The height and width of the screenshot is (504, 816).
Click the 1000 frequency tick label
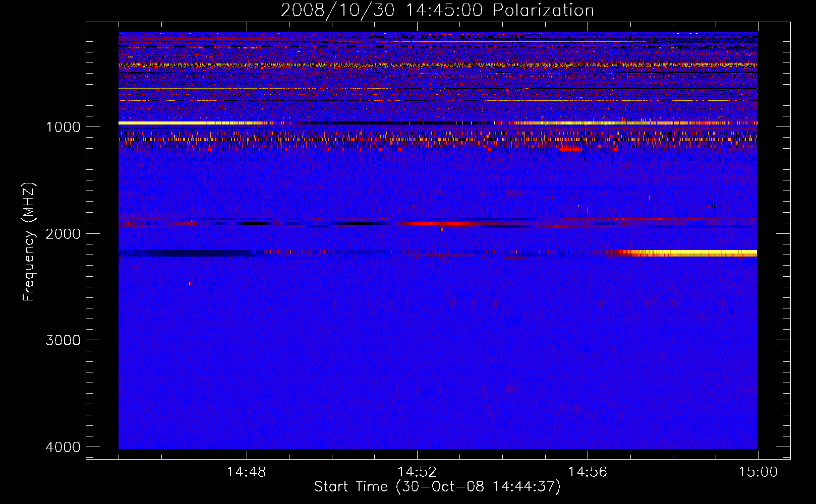point(63,127)
